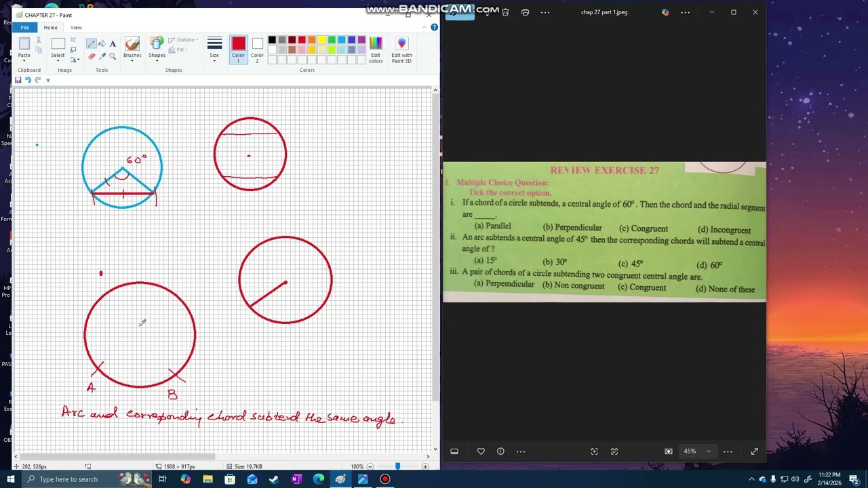
Task: Show hidden system tray icons
Action: pos(751,479)
